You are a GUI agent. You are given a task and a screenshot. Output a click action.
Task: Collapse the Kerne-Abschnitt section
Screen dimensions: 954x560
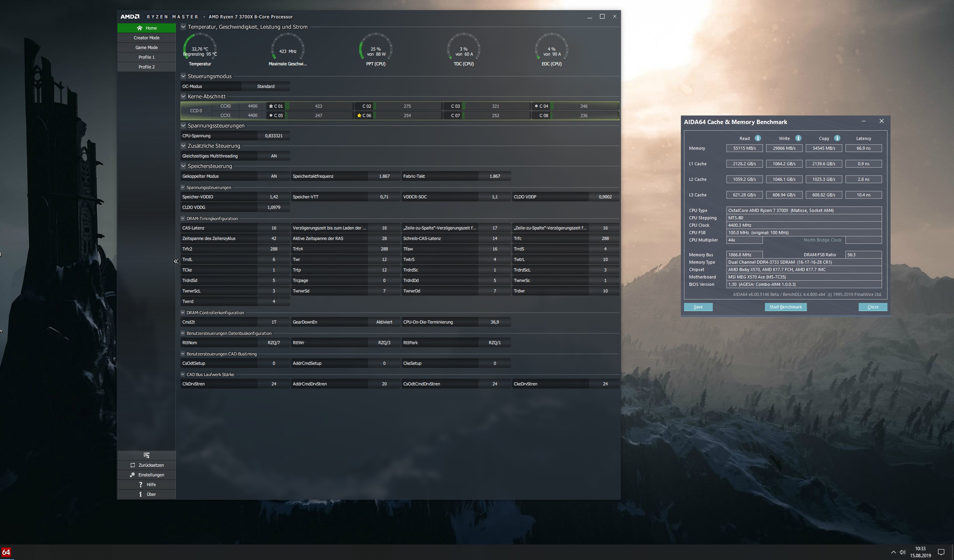[x=183, y=96]
